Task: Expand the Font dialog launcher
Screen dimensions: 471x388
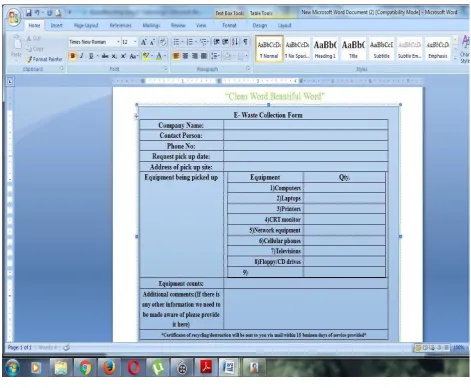Action: point(166,69)
